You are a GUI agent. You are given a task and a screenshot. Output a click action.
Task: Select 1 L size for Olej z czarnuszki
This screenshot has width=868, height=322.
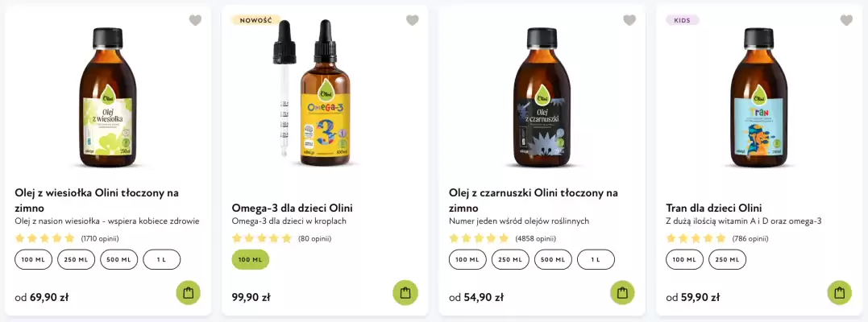pyautogui.click(x=596, y=259)
